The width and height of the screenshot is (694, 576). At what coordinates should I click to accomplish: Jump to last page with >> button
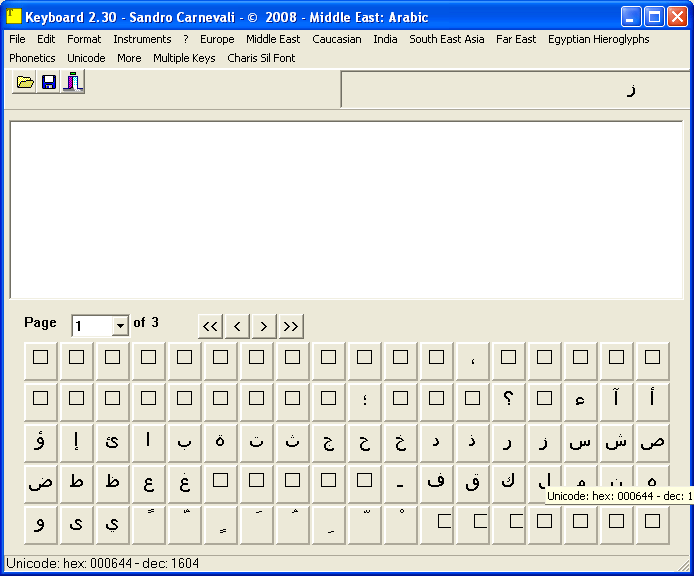point(291,327)
